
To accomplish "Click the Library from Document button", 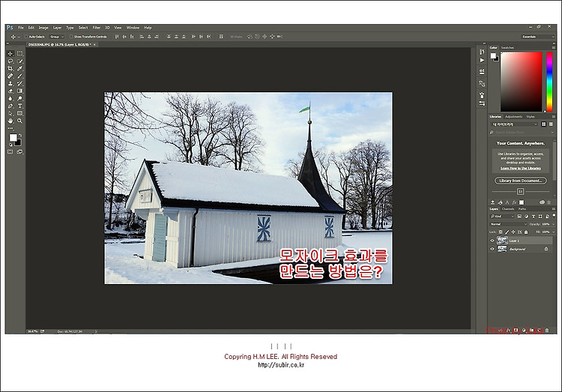I will (521, 181).
